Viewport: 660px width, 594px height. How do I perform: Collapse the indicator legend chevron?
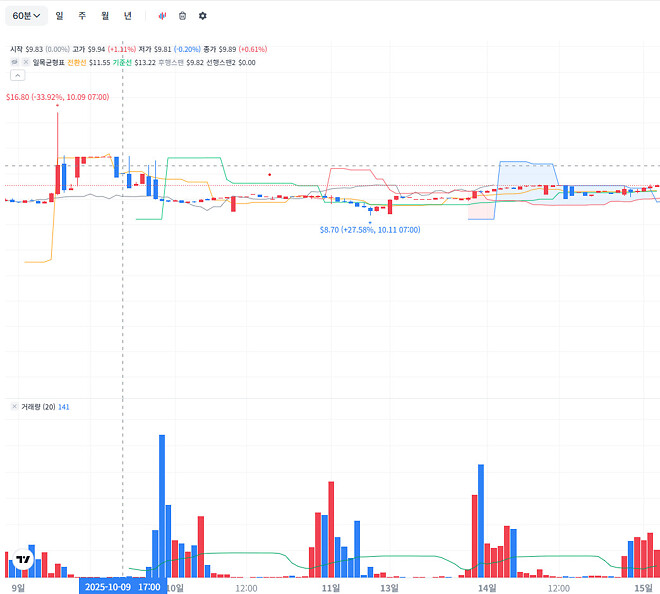click(16, 76)
